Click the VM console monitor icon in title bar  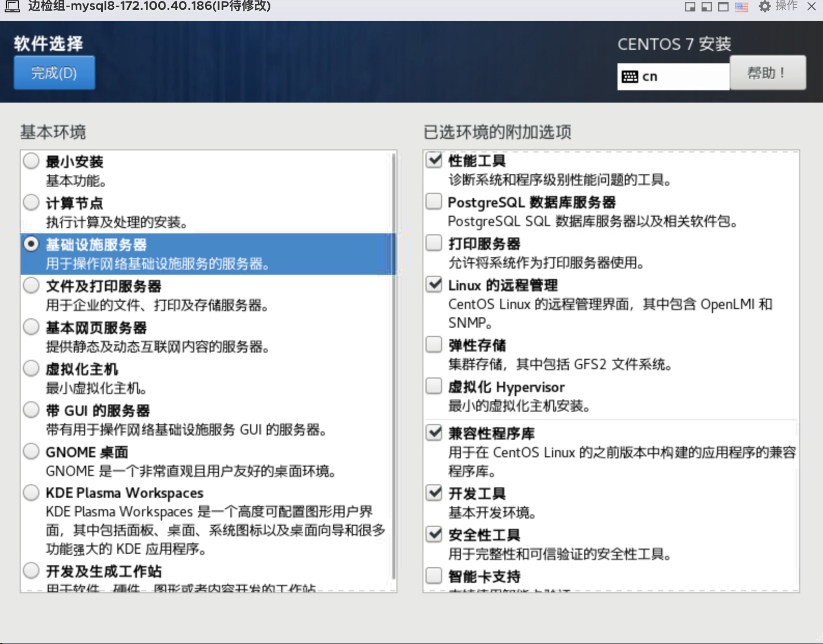(x=11, y=6)
